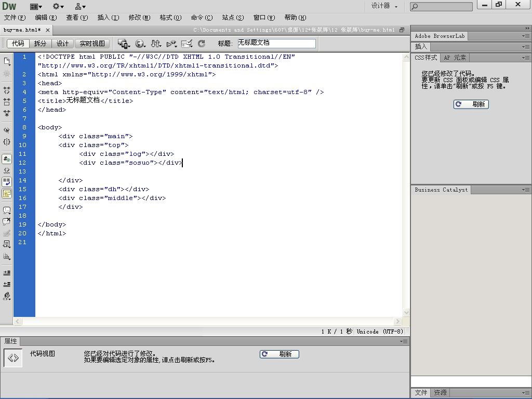Click the code view icon in Properties panel
The height and width of the screenshot is (399, 532).
[x=13, y=358]
